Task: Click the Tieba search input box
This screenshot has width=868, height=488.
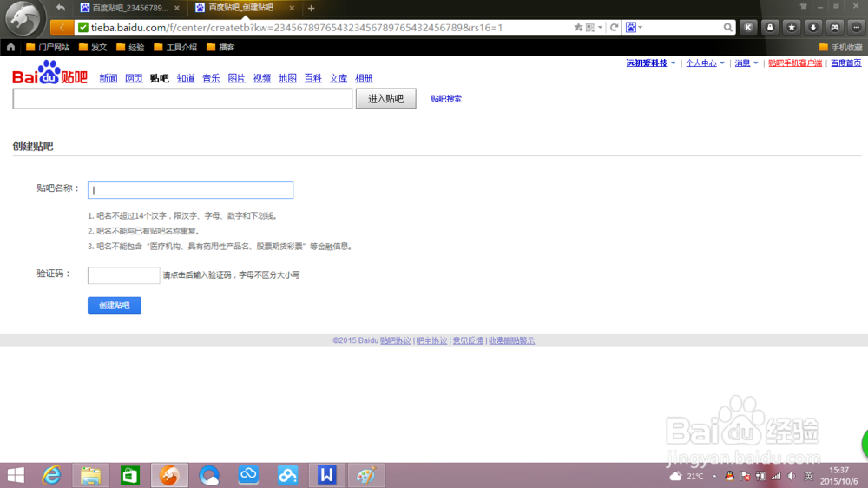Action: tap(182, 99)
